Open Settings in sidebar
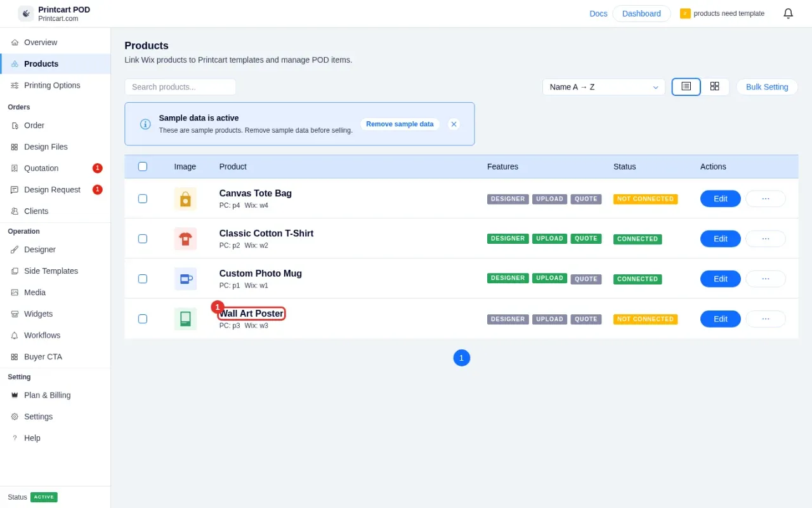 point(55,417)
